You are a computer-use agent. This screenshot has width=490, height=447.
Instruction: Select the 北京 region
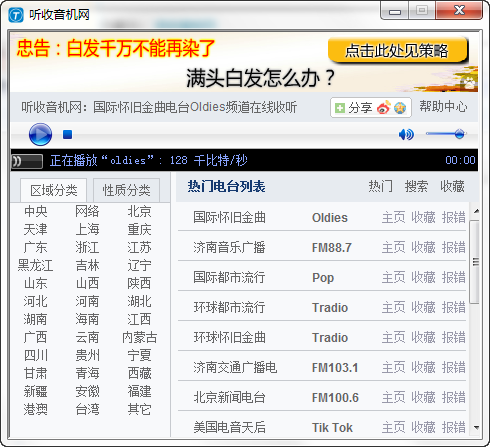[x=139, y=211]
